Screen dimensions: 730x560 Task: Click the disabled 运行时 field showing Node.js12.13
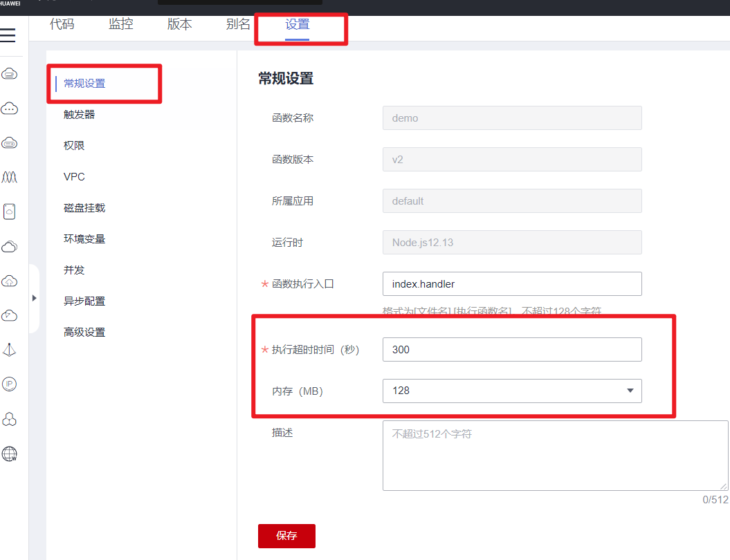point(512,243)
